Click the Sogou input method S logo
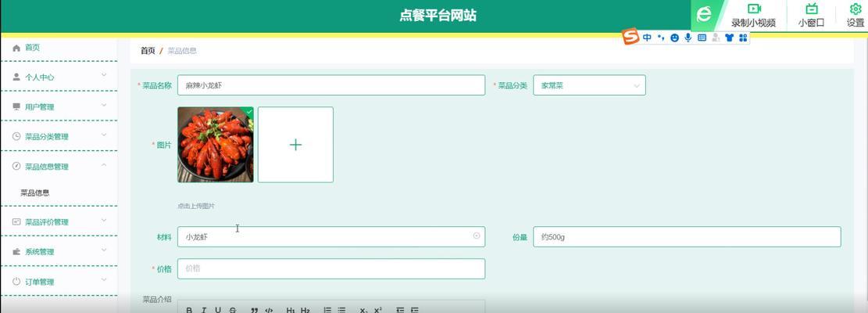Viewport: 868px width, 313px height. point(630,37)
